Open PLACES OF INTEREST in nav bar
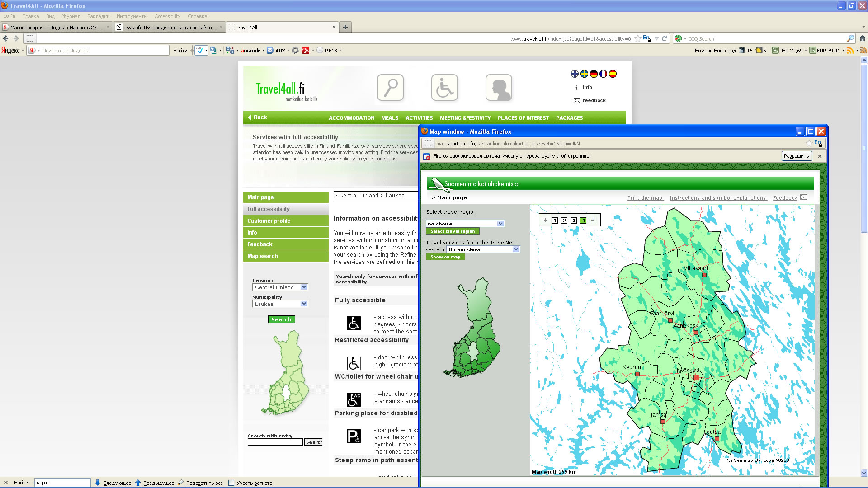This screenshot has height=488, width=868. pos(523,118)
